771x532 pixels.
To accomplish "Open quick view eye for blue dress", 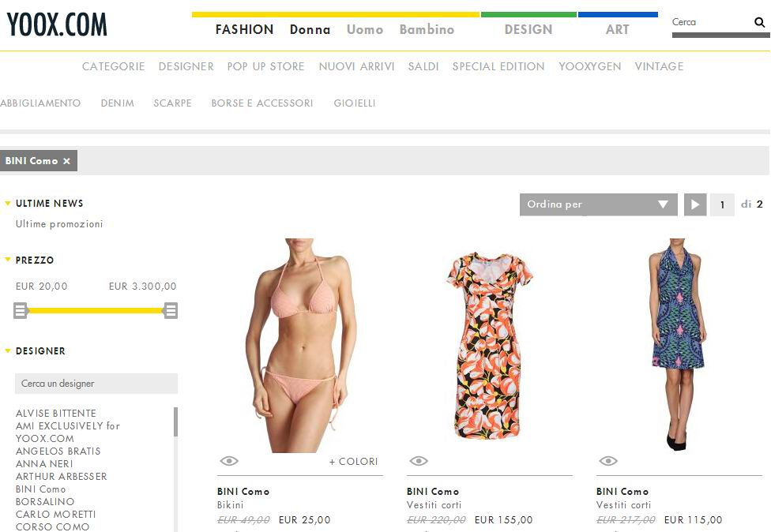I will [x=608, y=461].
